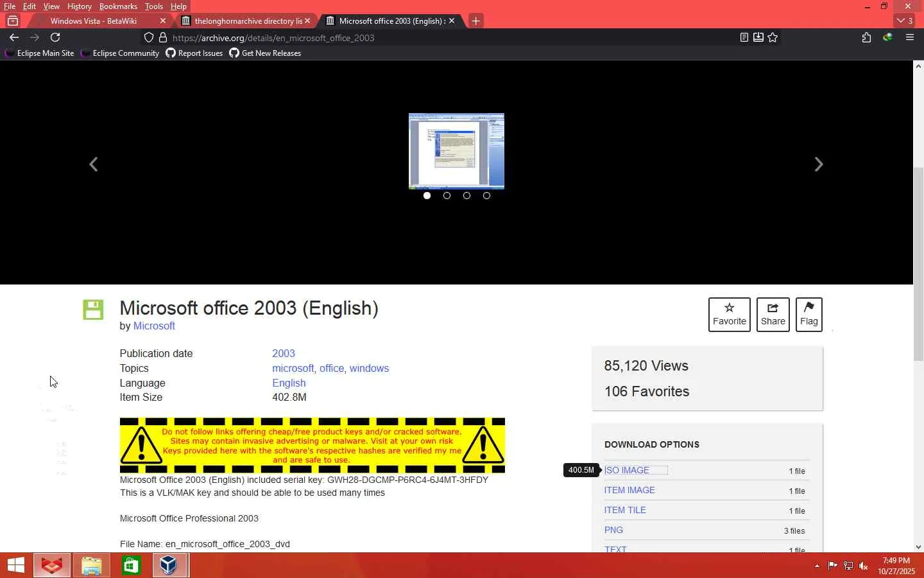The height and width of the screenshot is (578, 924).
Task: Follow the Microsoft author link
Action: [x=154, y=326]
